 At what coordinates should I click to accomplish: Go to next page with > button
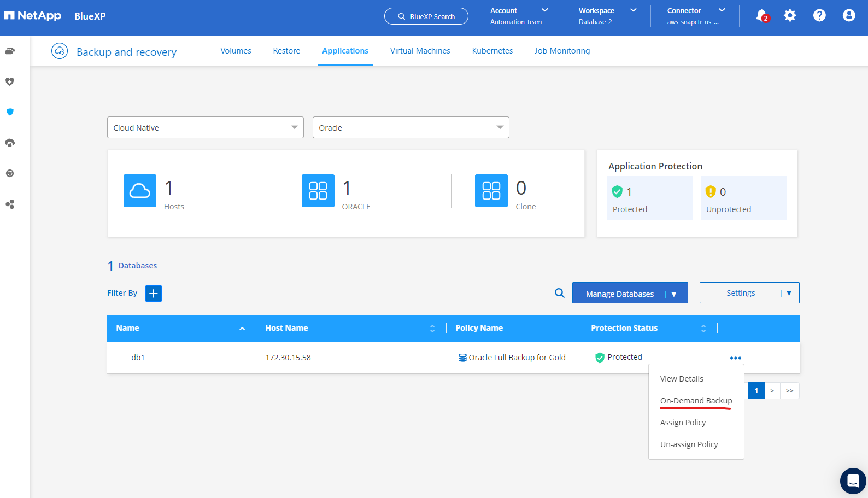[x=772, y=391]
